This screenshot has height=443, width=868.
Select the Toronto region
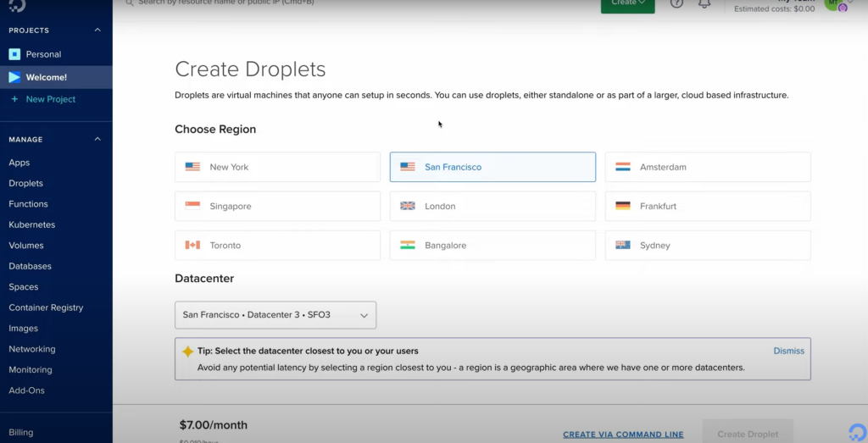[277, 246]
